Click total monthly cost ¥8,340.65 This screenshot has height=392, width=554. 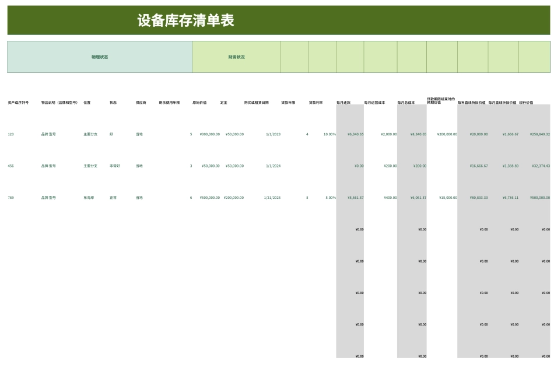pyautogui.click(x=418, y=134)
